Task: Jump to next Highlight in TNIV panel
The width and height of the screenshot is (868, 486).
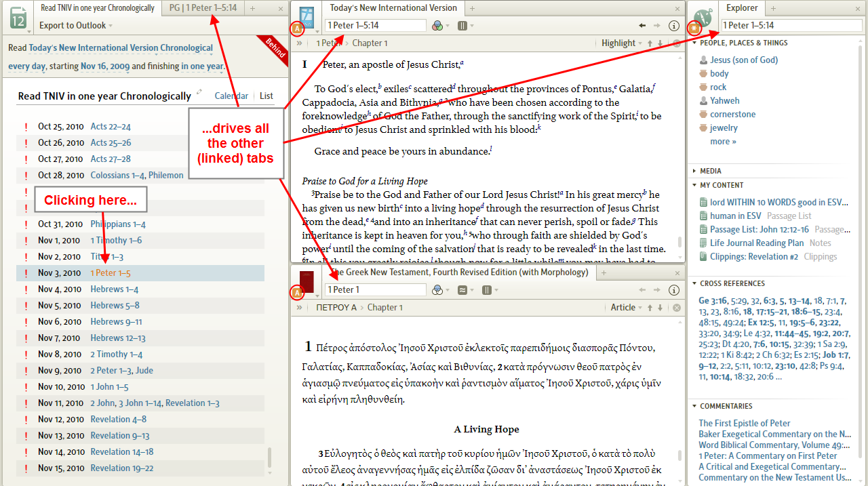Action: 660,43
